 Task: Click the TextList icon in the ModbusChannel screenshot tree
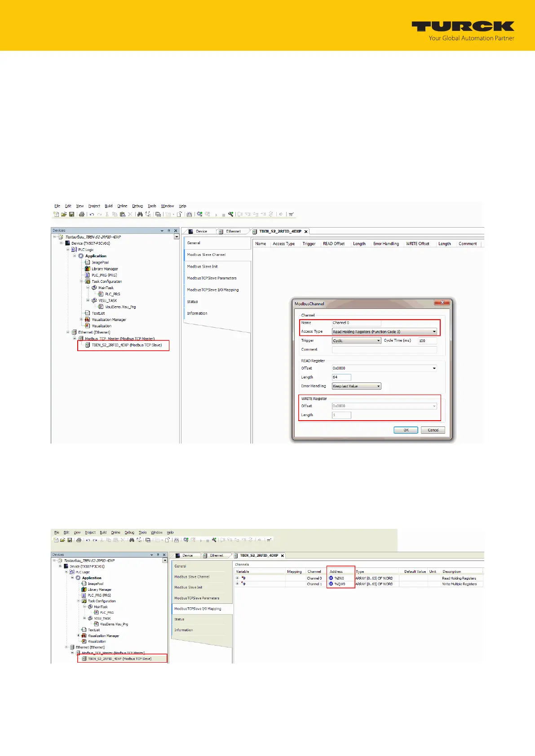pyautogui.click(x=88, y=313)
